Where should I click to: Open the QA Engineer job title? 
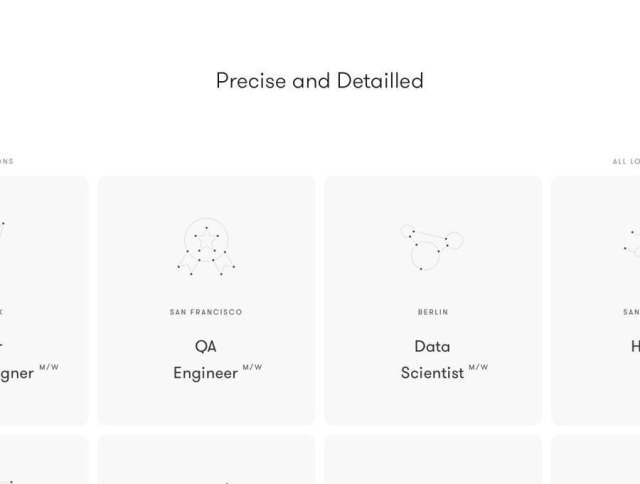206,360
